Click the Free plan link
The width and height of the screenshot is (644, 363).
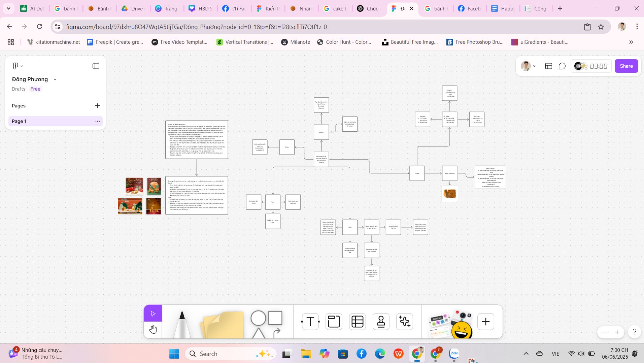[35, 89]
